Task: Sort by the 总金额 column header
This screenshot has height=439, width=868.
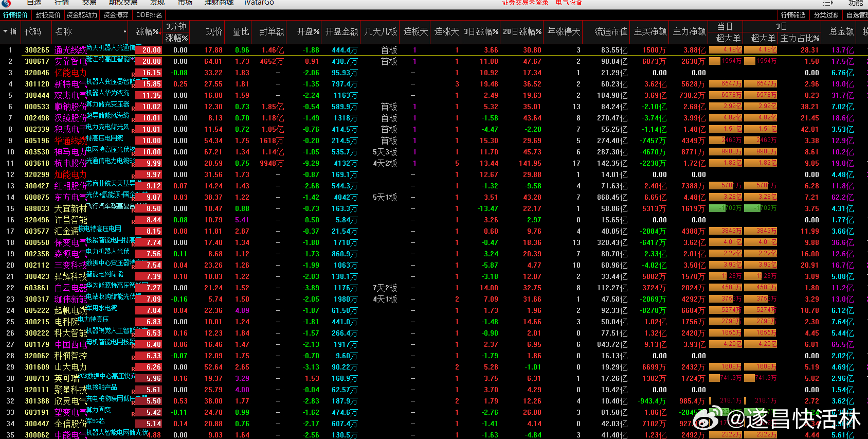Action: (841, 31)
